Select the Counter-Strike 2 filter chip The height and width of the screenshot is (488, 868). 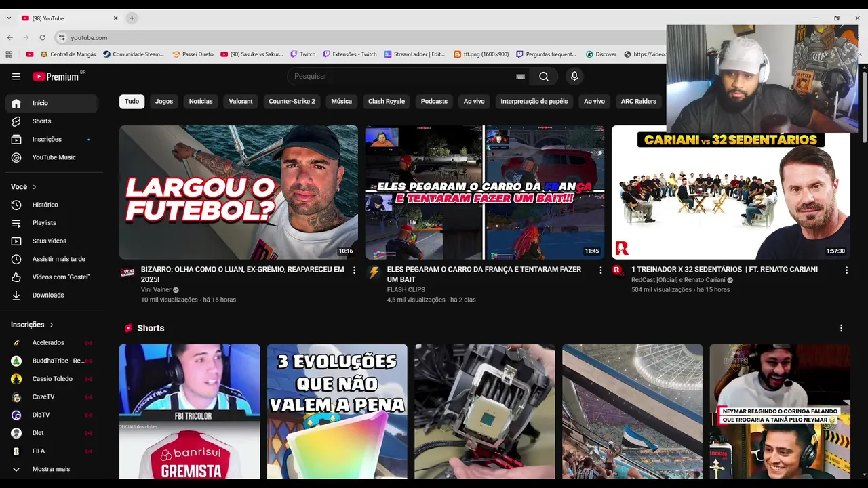click(x=292, y=102)
